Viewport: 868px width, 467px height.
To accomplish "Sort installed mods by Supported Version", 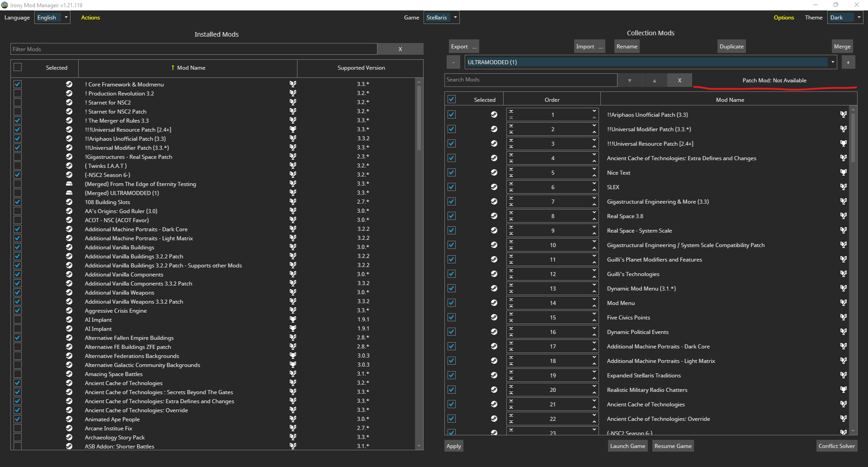I will 361,68.
